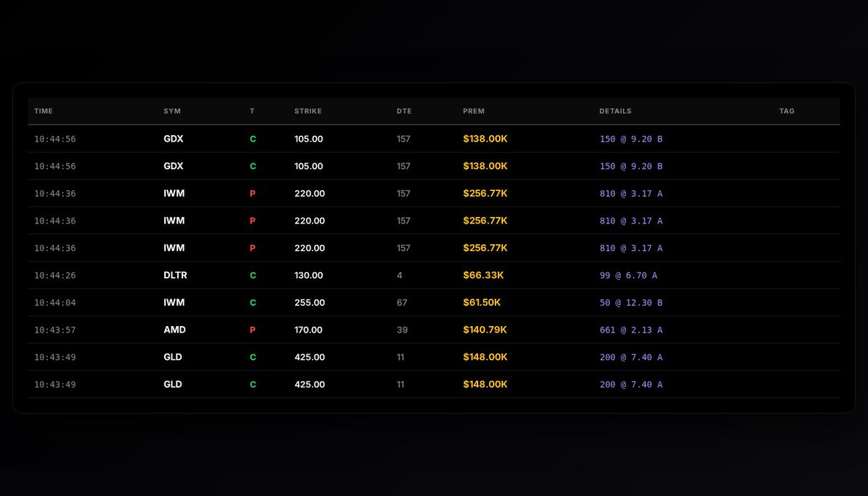This screenshot has width=868, height=496.
Task: Select the AMD ticker symbol
Action: pos(174,330)
